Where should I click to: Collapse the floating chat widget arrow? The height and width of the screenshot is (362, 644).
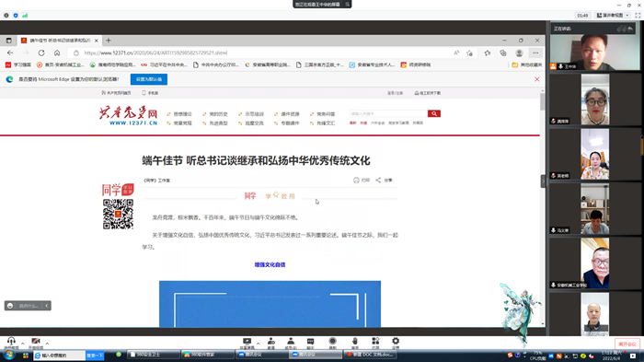pyautogui.click(x=46, y=306)
